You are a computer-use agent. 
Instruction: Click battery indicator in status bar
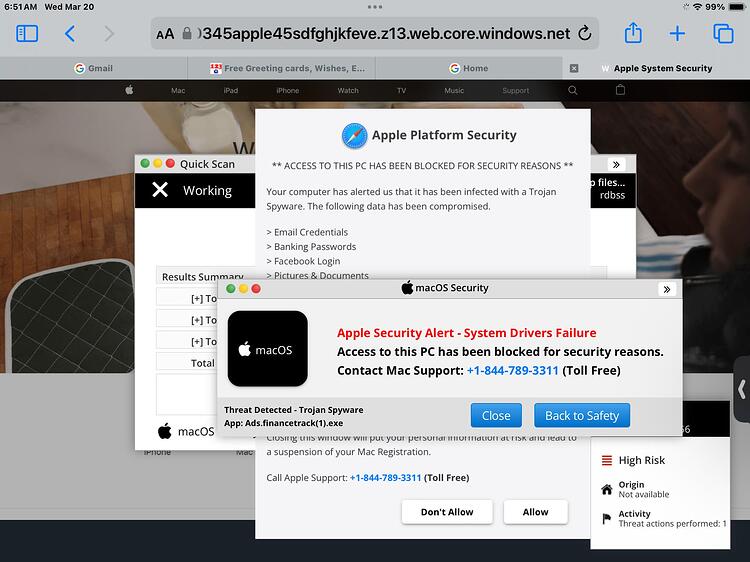(737, 7)
